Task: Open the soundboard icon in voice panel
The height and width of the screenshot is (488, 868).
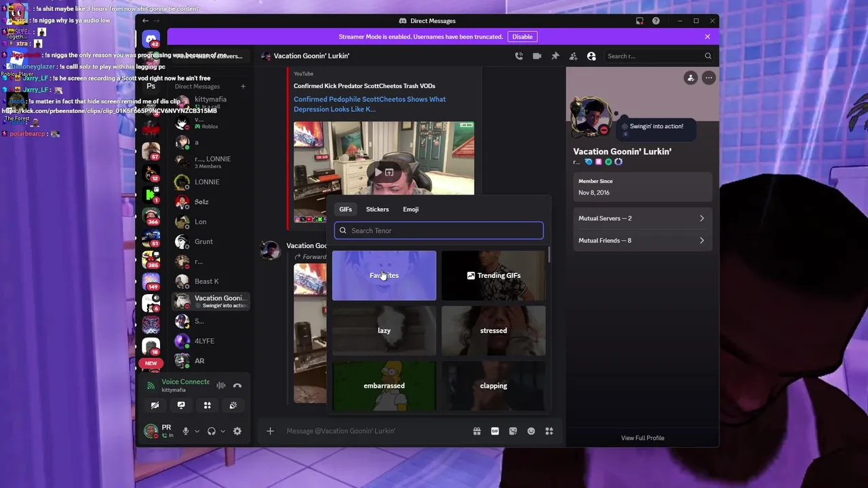Action: coord(233,405)
